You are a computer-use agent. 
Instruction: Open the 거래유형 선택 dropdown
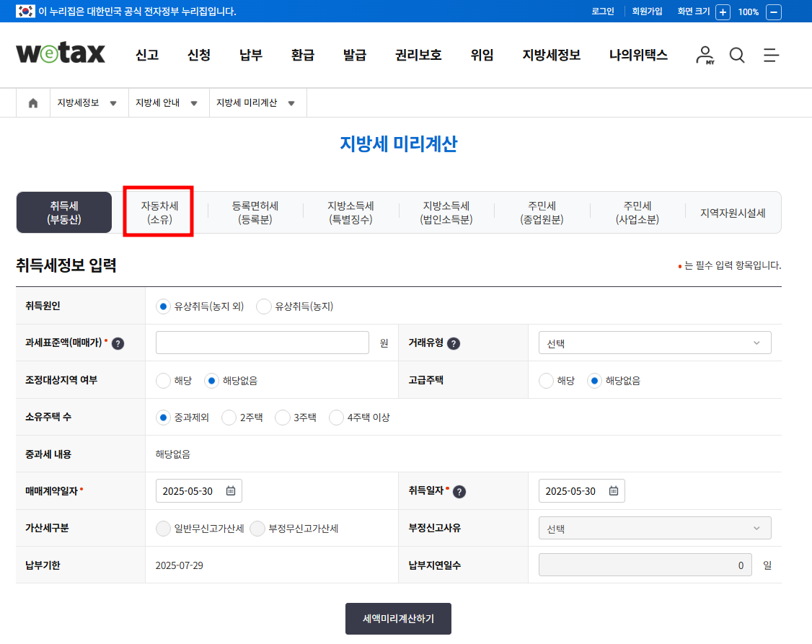tap(654, 343)
